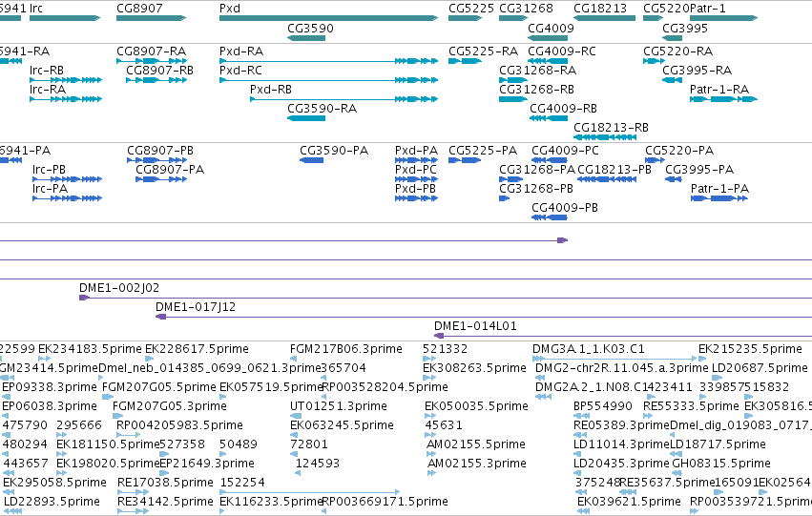Click the Pxd-RA transcript line

coord(329,61)
